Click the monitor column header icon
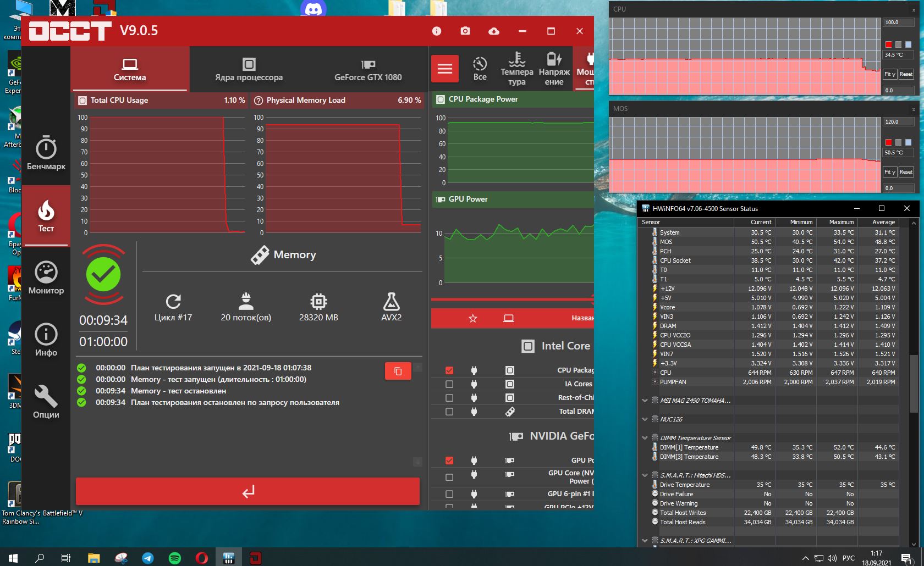 click(x=509, y=318)
